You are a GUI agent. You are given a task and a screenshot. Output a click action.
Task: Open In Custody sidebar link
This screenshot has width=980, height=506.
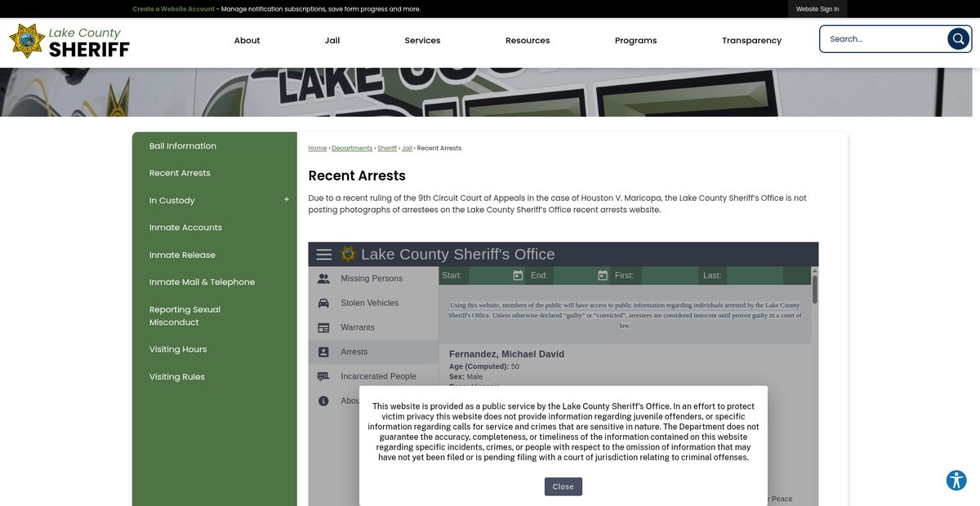click(171, 200)
